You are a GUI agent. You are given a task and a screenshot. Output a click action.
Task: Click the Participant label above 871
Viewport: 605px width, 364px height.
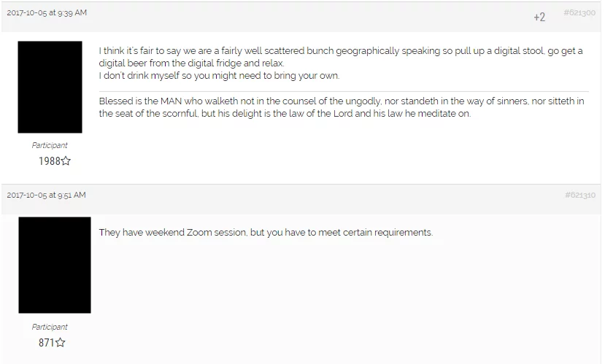click(50, 327)
